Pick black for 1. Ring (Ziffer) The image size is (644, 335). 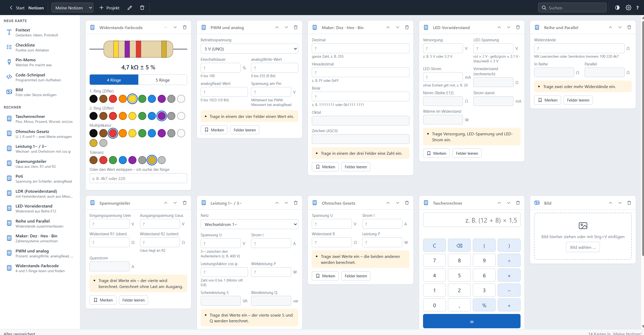coord(93,99)
